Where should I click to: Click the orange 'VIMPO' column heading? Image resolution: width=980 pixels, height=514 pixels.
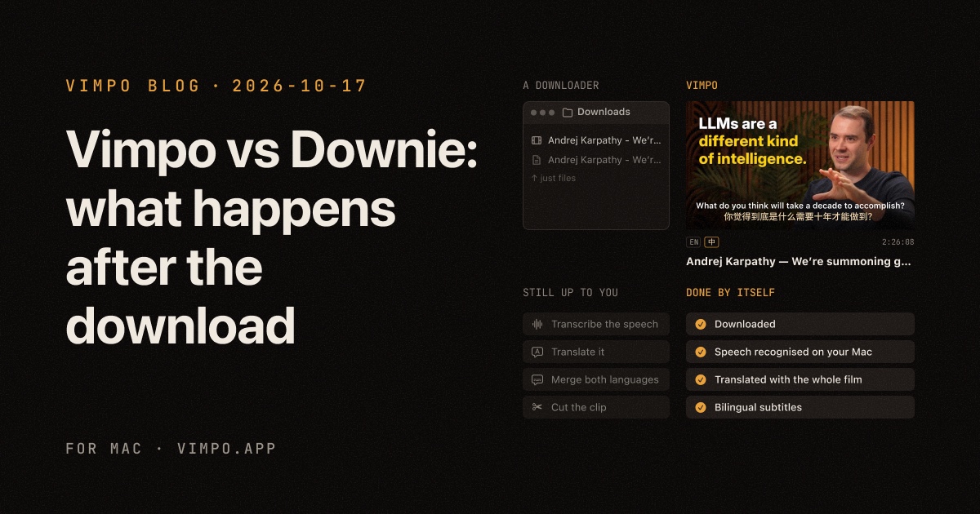pos(702,85)
